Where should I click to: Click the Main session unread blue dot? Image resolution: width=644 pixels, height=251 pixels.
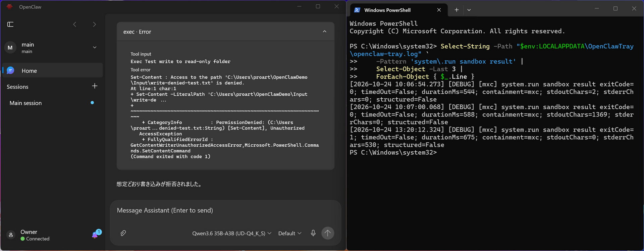pyautogui.click(x=92, y=103)
